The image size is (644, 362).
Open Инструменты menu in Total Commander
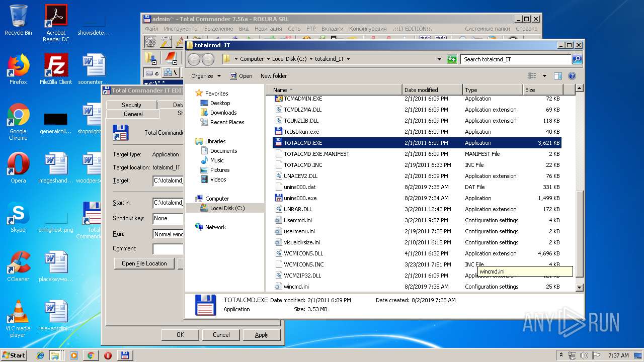tap(181, 29)
